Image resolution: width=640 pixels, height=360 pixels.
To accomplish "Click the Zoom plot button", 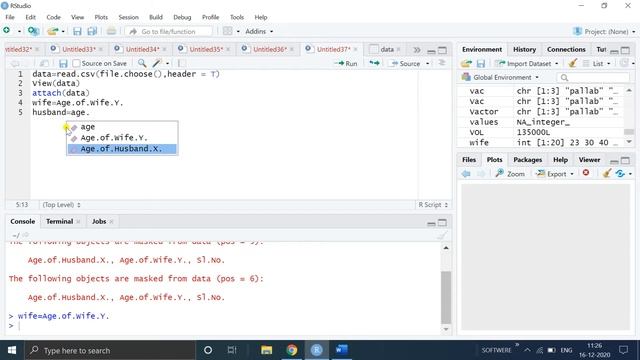I will [x=510, y=174].
